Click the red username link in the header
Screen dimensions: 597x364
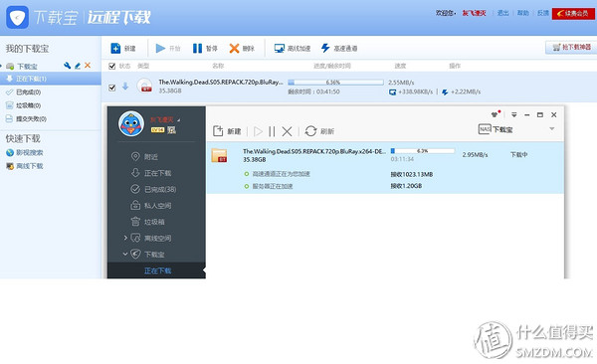pos(474,13)
